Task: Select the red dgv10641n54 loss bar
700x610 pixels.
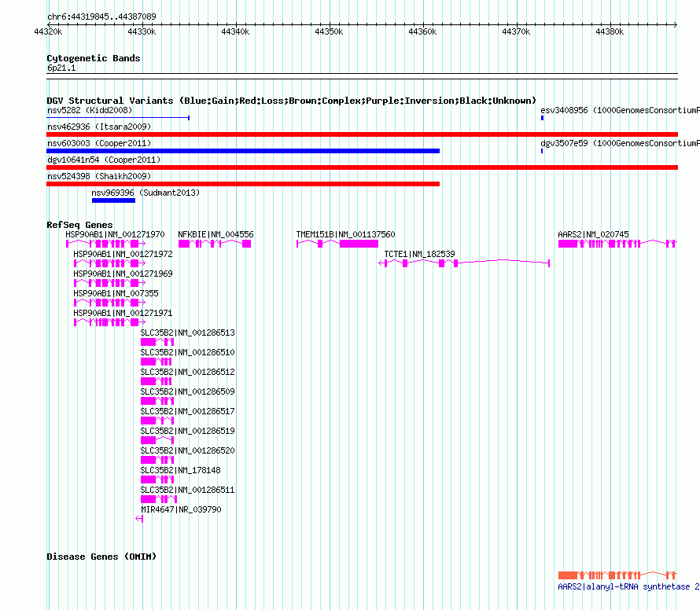Action: [x=362, y=167]
